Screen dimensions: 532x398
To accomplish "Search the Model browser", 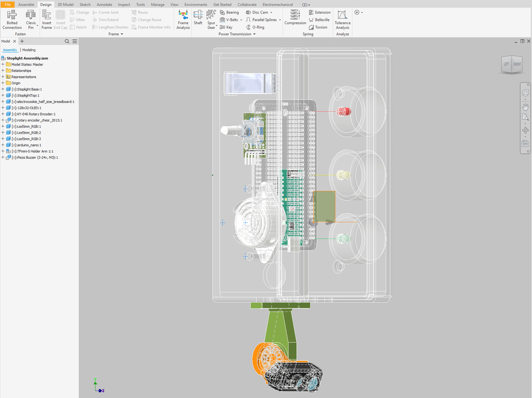I will click(x=67, y=41).
